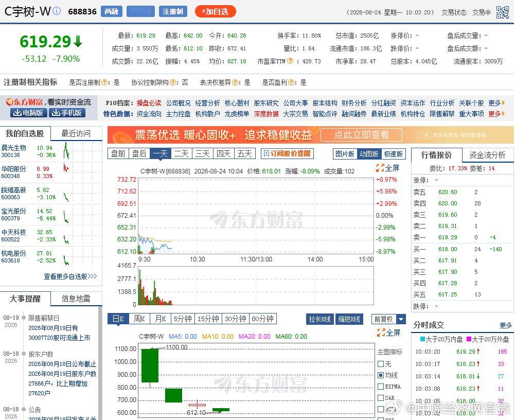Download 手机版 app
Image resolution: width=515 pixels, height=420 pixels.
pos(67,113)
